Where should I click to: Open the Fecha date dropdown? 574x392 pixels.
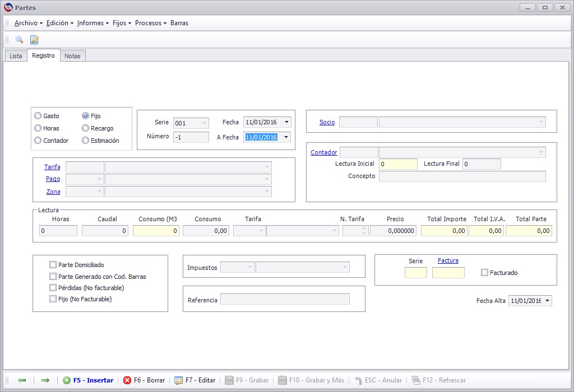tap(286, 122)
